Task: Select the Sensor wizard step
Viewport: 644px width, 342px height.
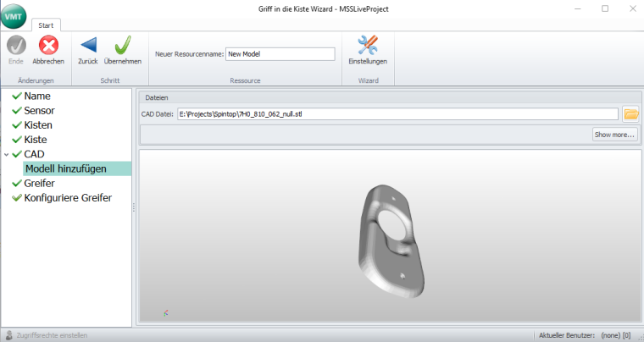Action: (x=41, y=111)
